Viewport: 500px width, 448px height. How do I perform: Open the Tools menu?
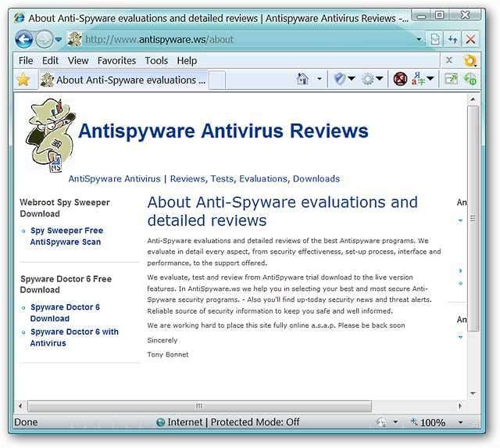156,60
